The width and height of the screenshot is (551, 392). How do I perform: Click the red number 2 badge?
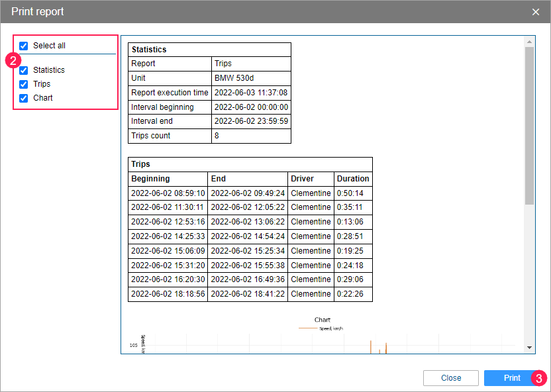click(x=11, y=60)
